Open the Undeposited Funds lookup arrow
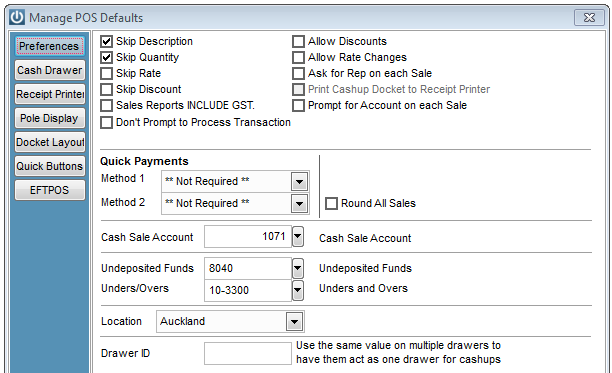 click(x=298, y=268)
